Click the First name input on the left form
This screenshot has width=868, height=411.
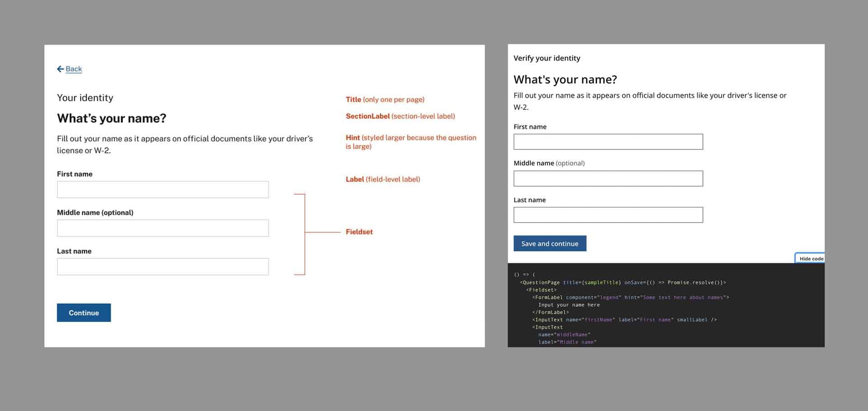coord(163,189)
